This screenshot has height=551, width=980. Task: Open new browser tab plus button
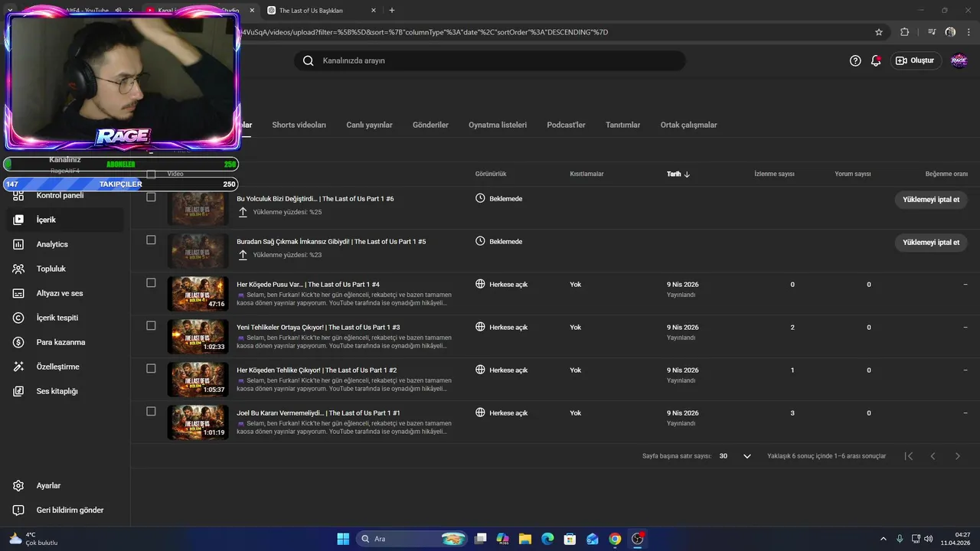click(392, 10)
